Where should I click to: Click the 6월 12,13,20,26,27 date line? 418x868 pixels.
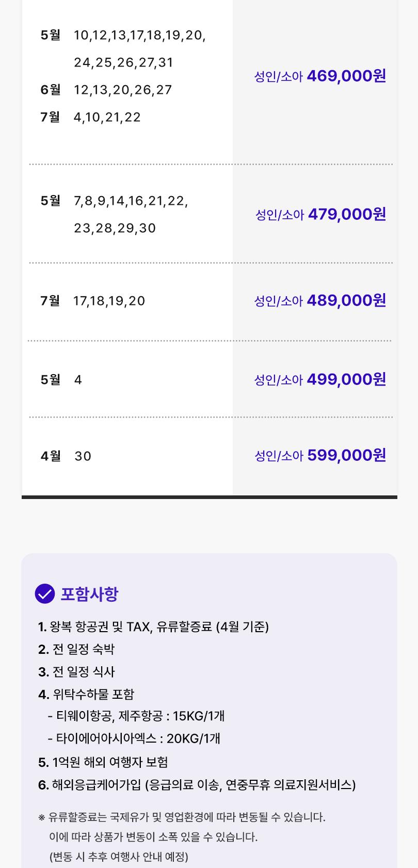tap(106, 90)
